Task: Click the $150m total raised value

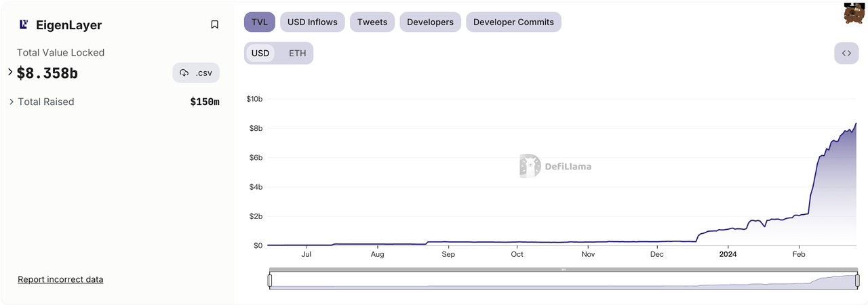Action: 205,102
